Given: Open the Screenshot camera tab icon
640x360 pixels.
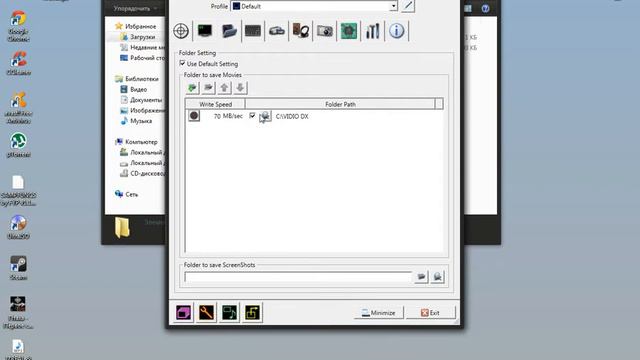Looking at the screenshot, I should (325, 31).
